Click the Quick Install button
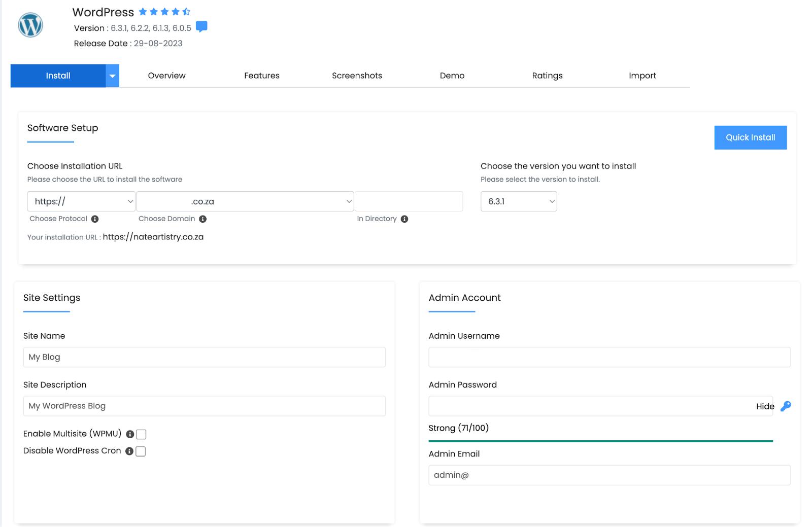The width and height of the screenshot is (812, 527). point(751,137)
